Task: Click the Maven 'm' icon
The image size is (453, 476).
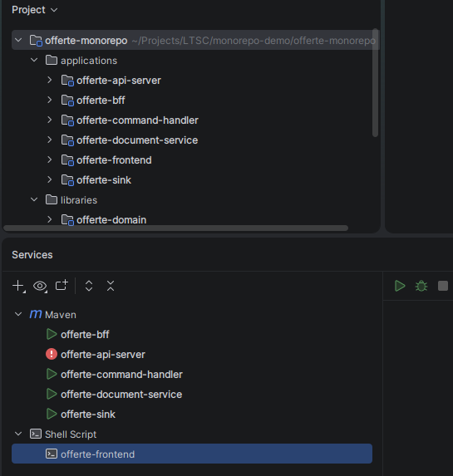Action: (36, 314)
